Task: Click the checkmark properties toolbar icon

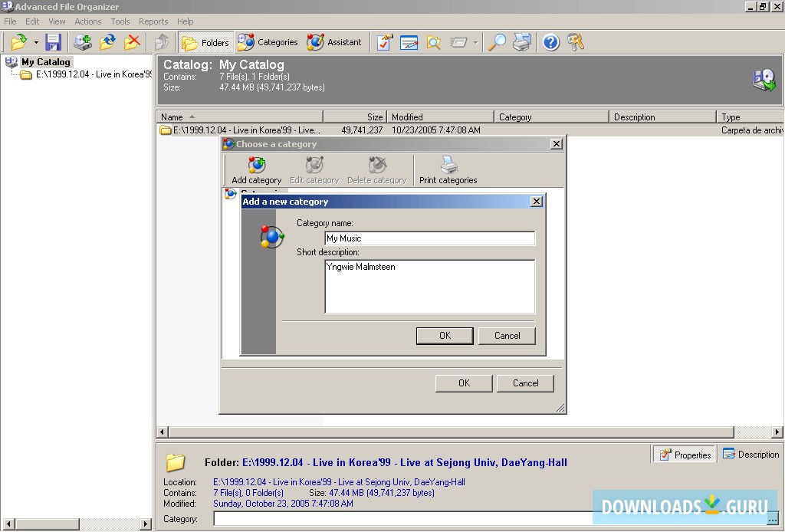Action: pos(385,42)
